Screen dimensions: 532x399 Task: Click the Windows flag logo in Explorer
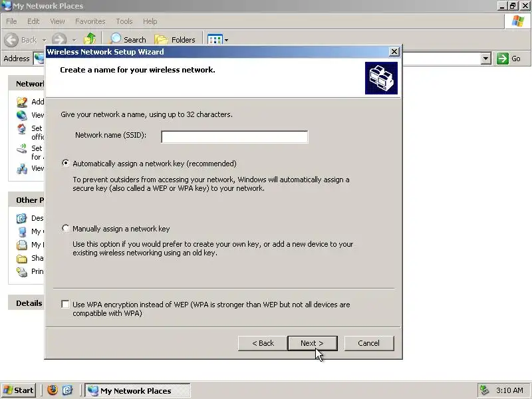pyautogui.click(x=518, y=21)
